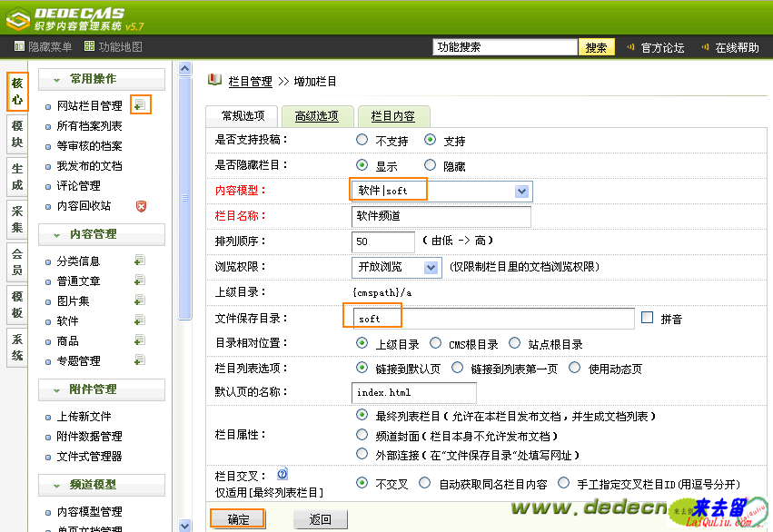Image resolution: width=773 pixels, height=532 pixels.
Task: Switch to the 栏目内容 tab
Action: click(x=392, y=116)
